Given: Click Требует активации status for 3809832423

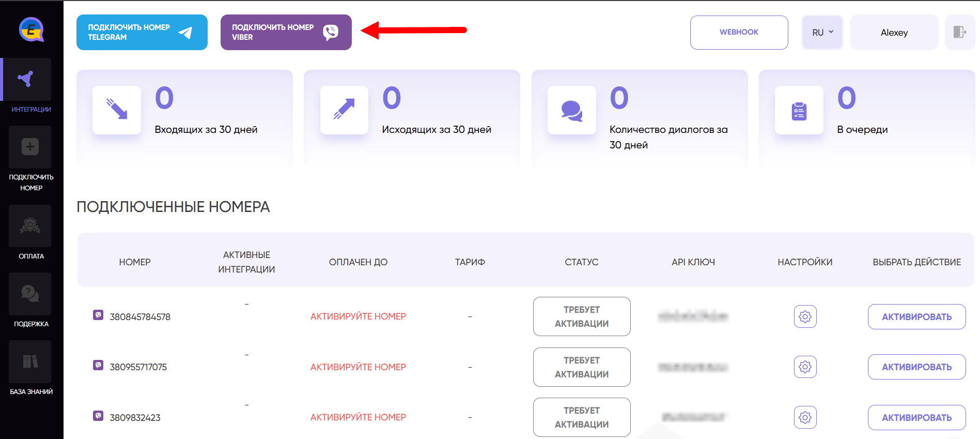Looking at the screenshot, I should tap(582, 417).
